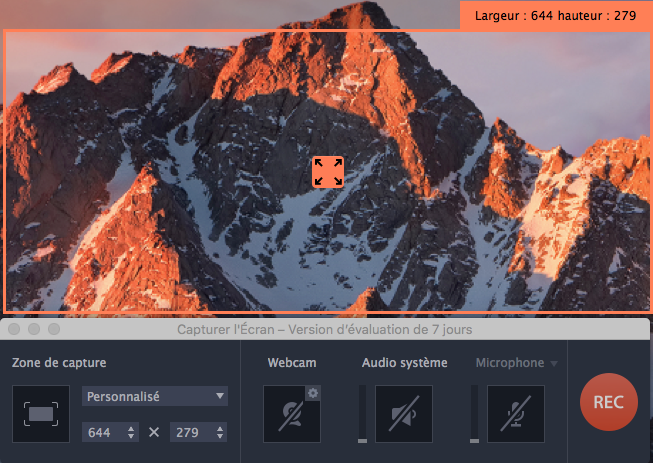The image size is (653, 463).
Task: Start recording with the REC button
Action: point(608,402)
